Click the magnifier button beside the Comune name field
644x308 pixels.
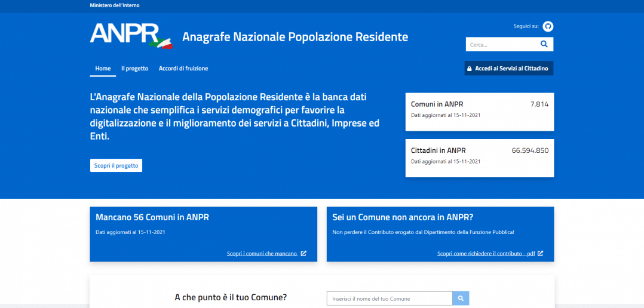click(461, 298)
